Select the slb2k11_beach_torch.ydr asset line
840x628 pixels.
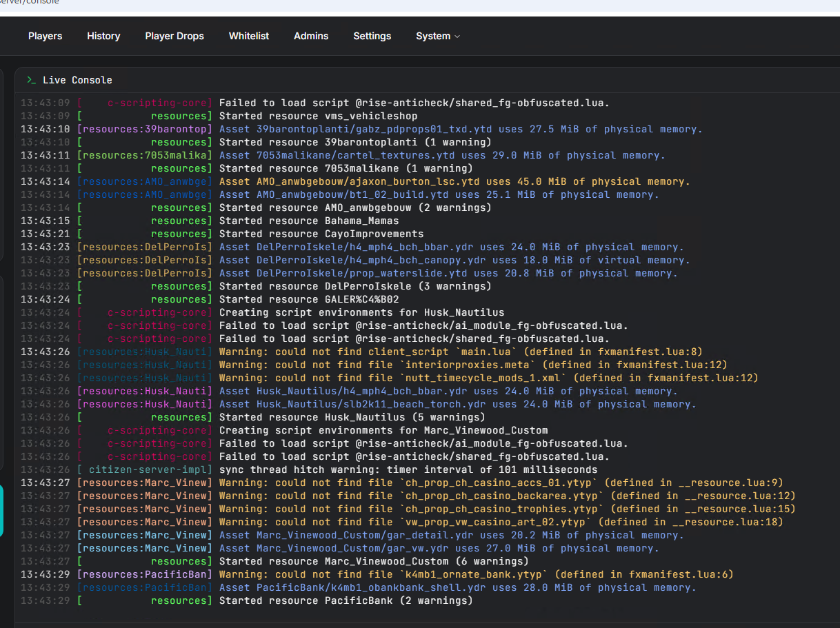[x=458, y=404]
